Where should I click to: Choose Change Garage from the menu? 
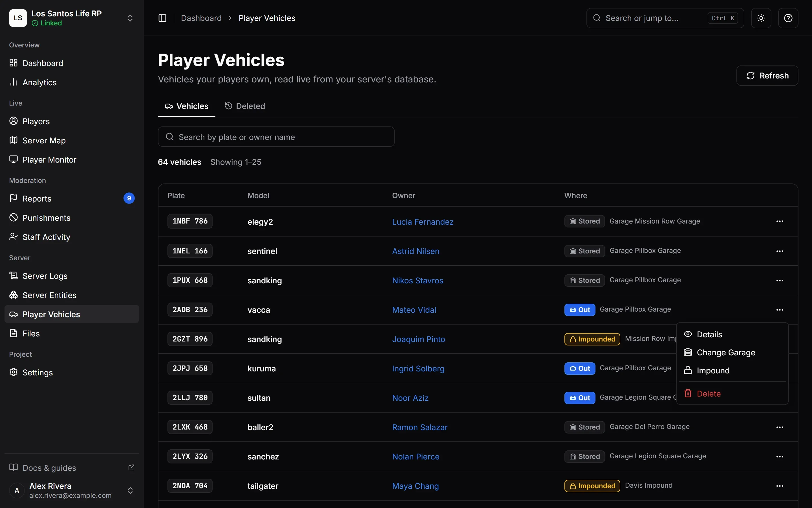tap(732, 352)
